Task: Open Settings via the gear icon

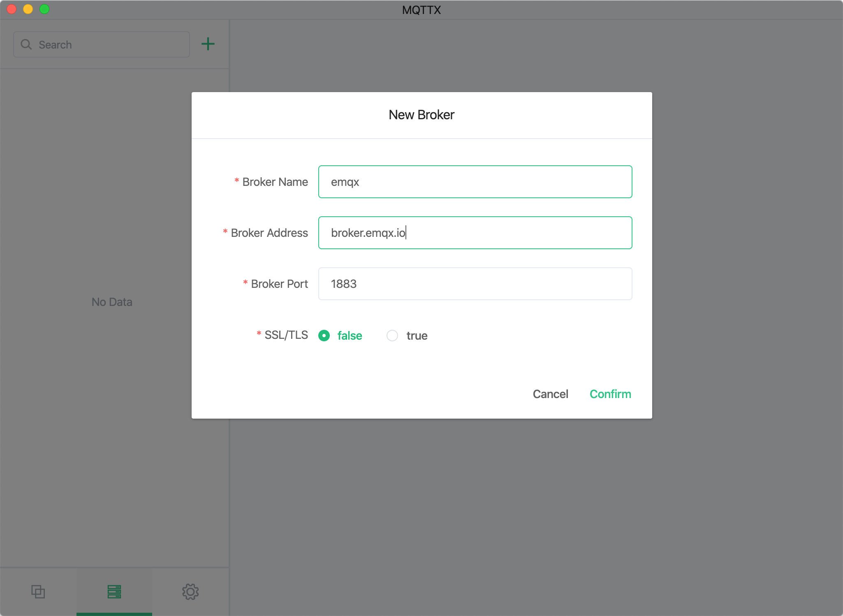Action: (x=190, y=592)
